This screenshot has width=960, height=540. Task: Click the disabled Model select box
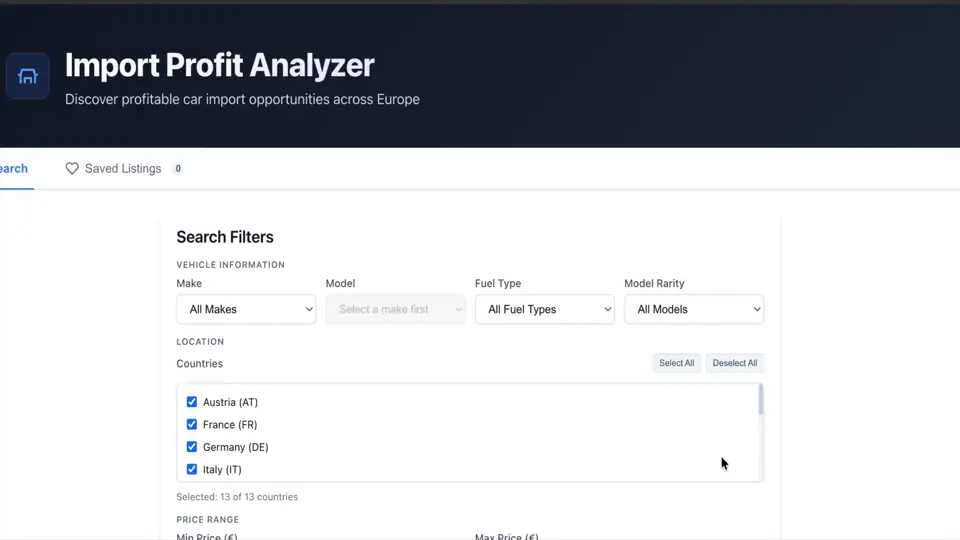tap(395, 310)
